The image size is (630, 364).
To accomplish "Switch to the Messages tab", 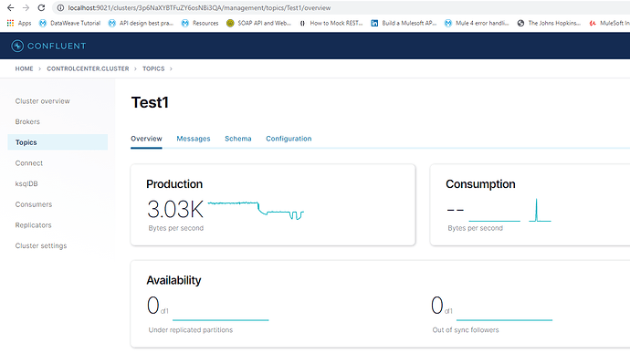I will [194, 139].
